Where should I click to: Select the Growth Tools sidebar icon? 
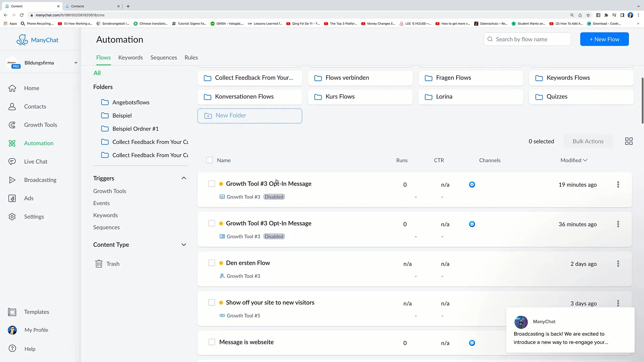coord(12,124)
